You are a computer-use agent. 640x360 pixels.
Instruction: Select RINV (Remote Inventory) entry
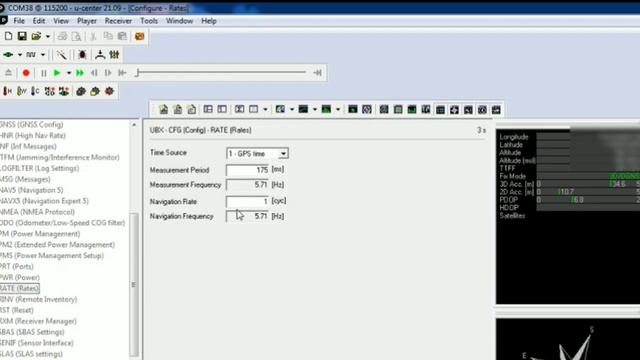pos(38,299)
